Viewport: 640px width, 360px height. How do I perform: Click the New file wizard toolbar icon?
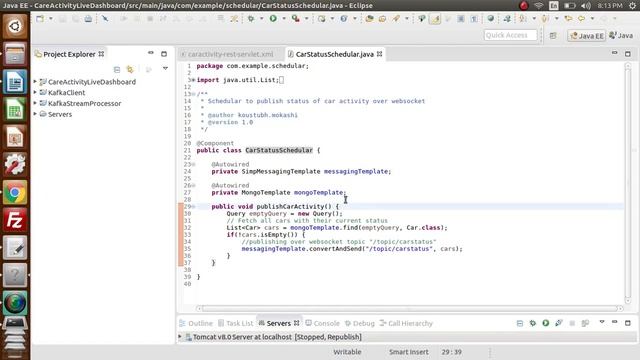coord(40,19)
